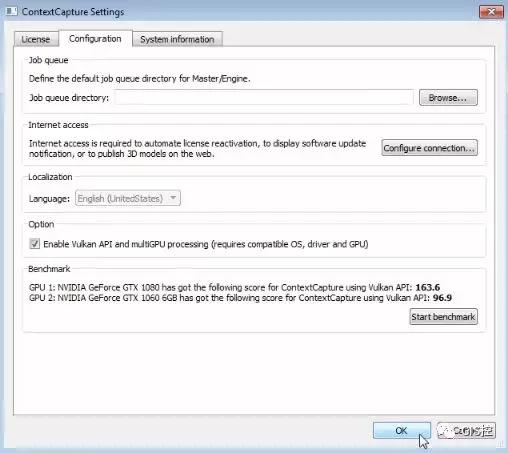This screenshot has height=453, width=508.
Task: Open Configure connection settings
Action: 429,148
